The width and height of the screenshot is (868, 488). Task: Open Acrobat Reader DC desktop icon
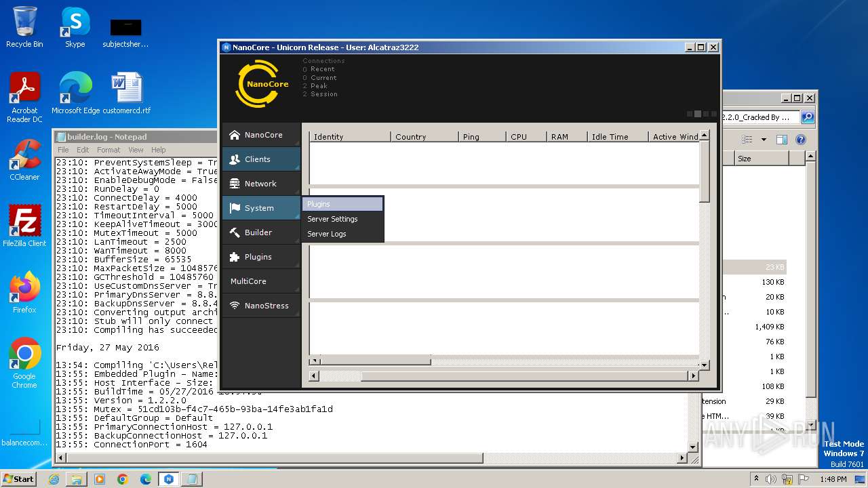(x=24, y=98)
